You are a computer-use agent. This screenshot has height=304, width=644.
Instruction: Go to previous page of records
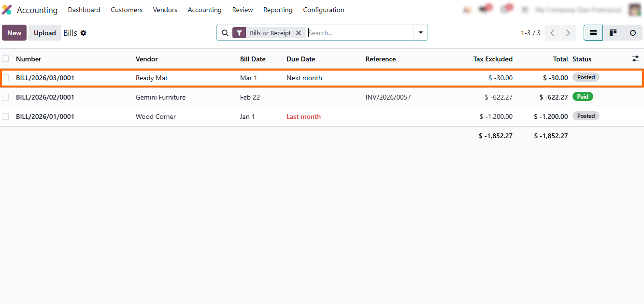[552, 33]
